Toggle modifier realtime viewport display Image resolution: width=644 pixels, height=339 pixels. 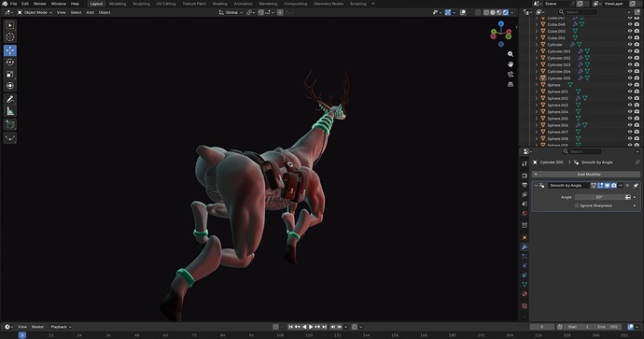click(x=607, y=186)
